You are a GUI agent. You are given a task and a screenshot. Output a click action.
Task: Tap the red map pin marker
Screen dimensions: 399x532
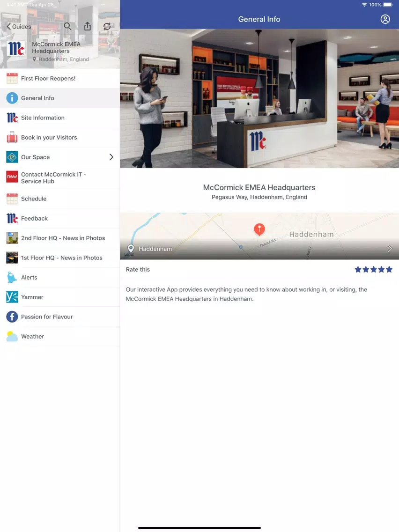259,229
